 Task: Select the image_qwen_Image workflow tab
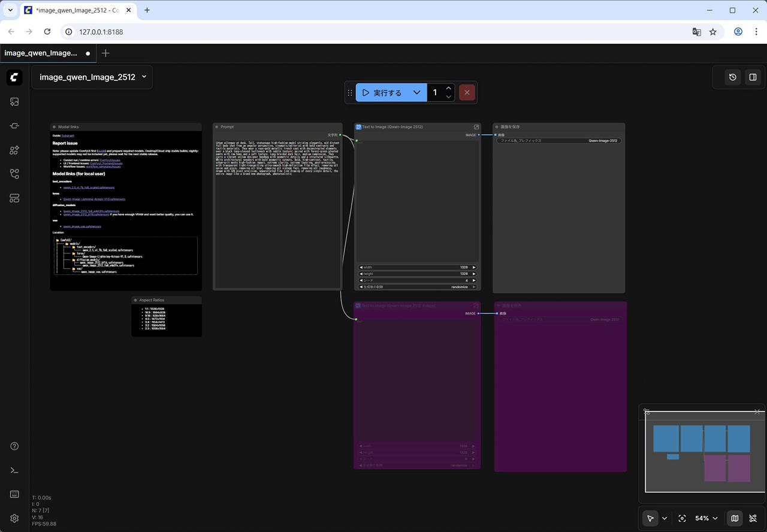pyautogui.click(x=41, y=53)
